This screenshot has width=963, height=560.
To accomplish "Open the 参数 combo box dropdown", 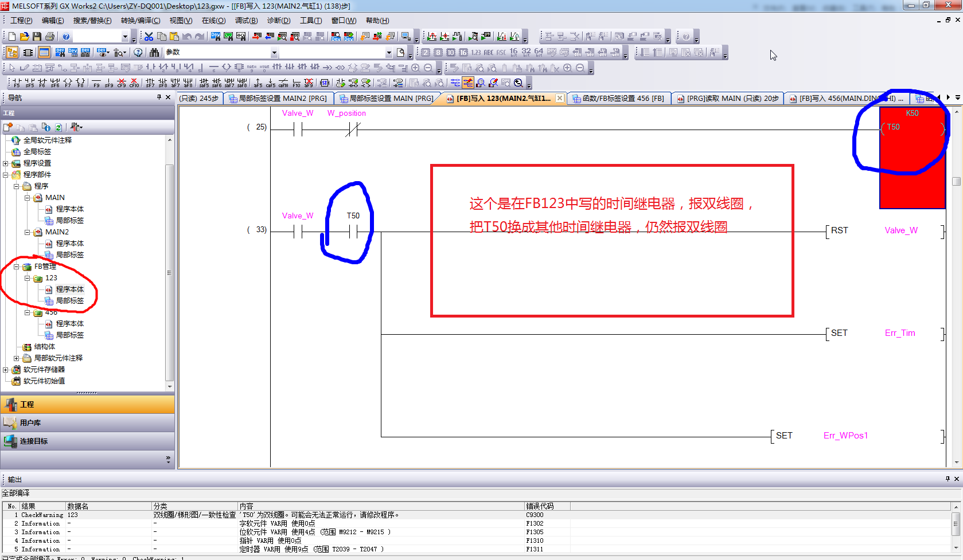I will (274, 53).
